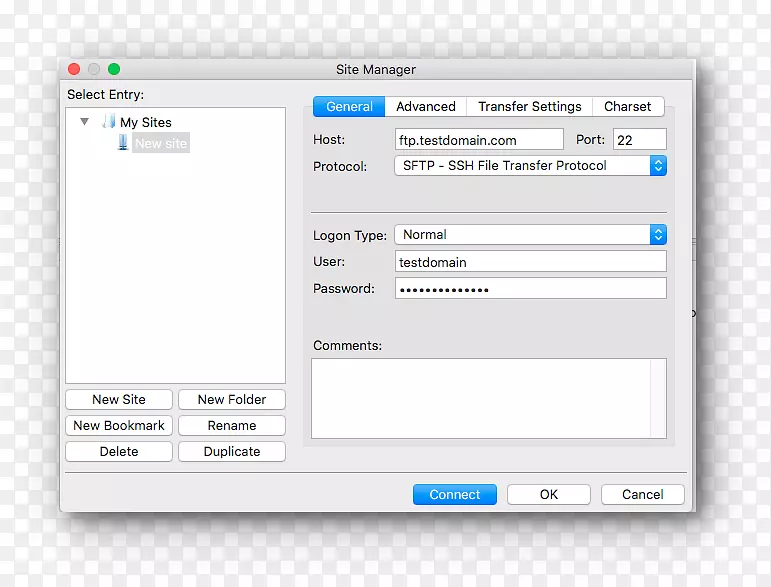Duplicate the selected site entry
The image size is (771, 587).
[231, 452]
